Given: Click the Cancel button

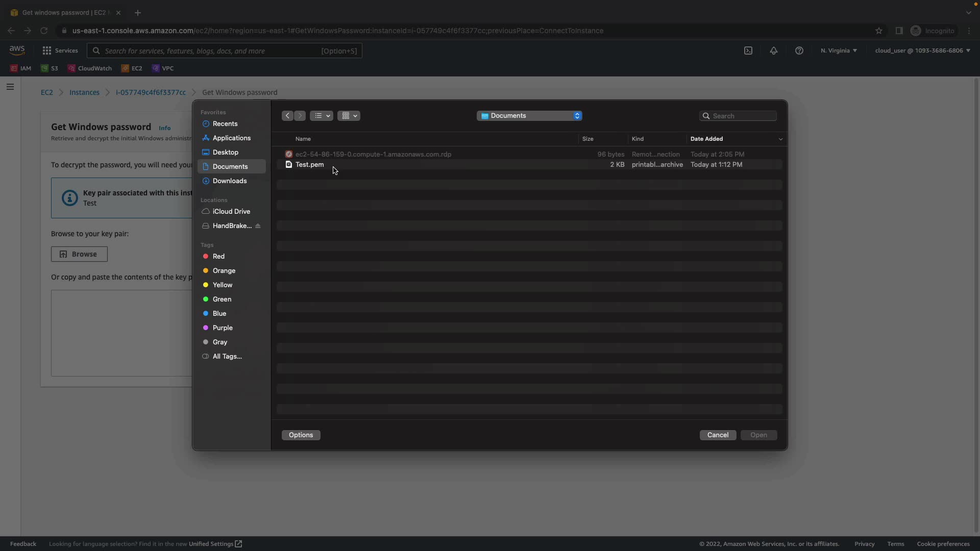Looking at the screenshot, I should coord(718,435).
